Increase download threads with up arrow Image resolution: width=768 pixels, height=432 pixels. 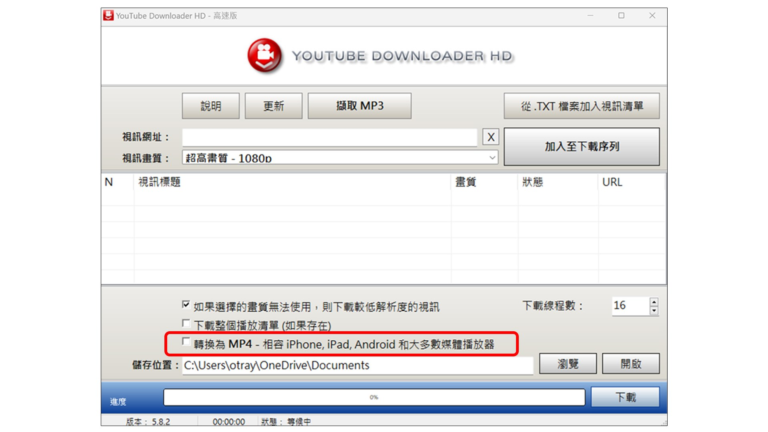tap(654, 302)
